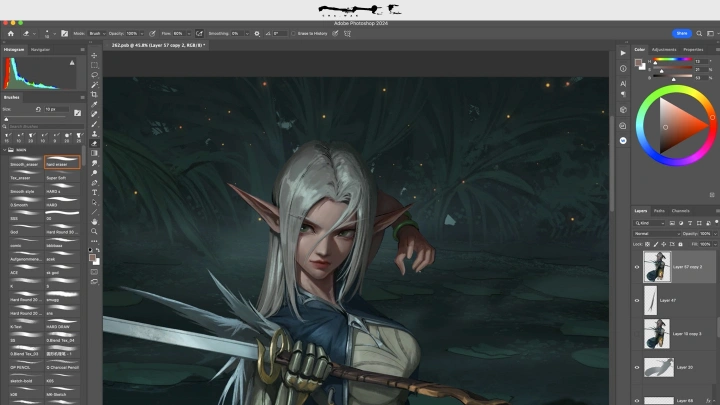Select the Eraser tool in toolbar
720x405 pixels.
click(x=94, y=143)
